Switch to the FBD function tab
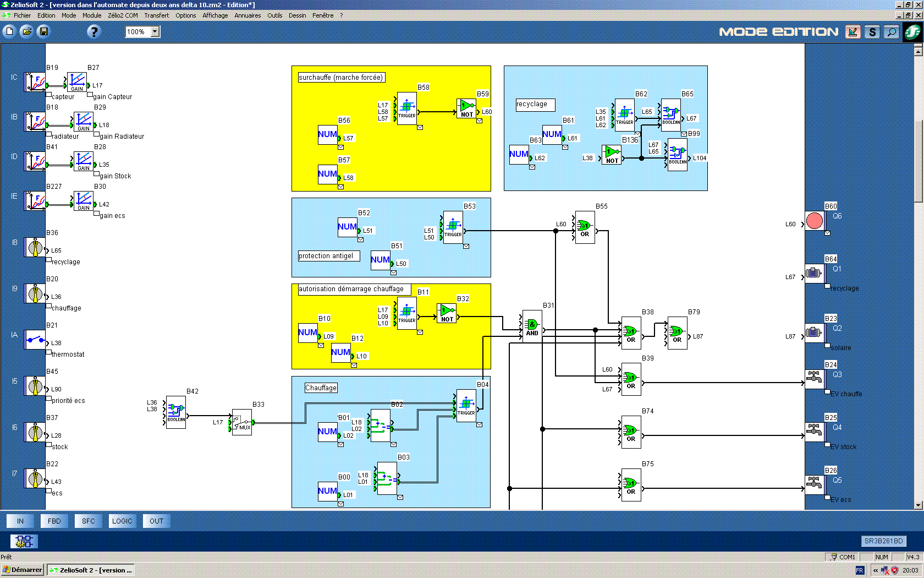 (x=54, y=521)
